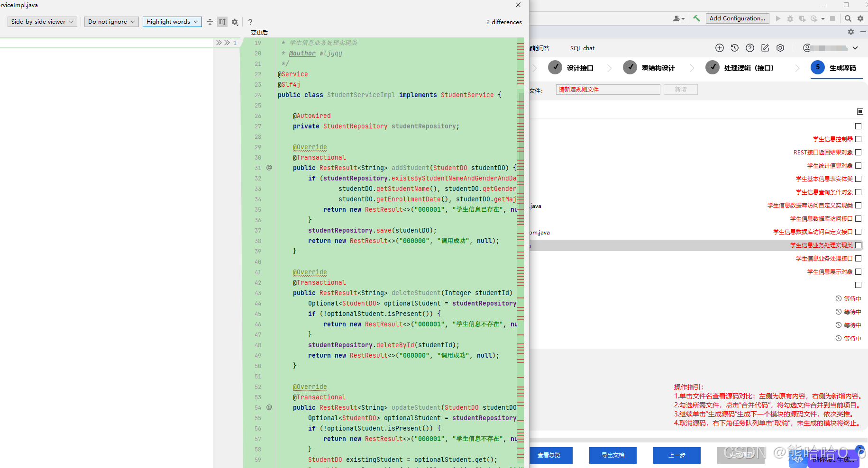
Task: Click the 查看总览 button
Action: coord(549,455)
